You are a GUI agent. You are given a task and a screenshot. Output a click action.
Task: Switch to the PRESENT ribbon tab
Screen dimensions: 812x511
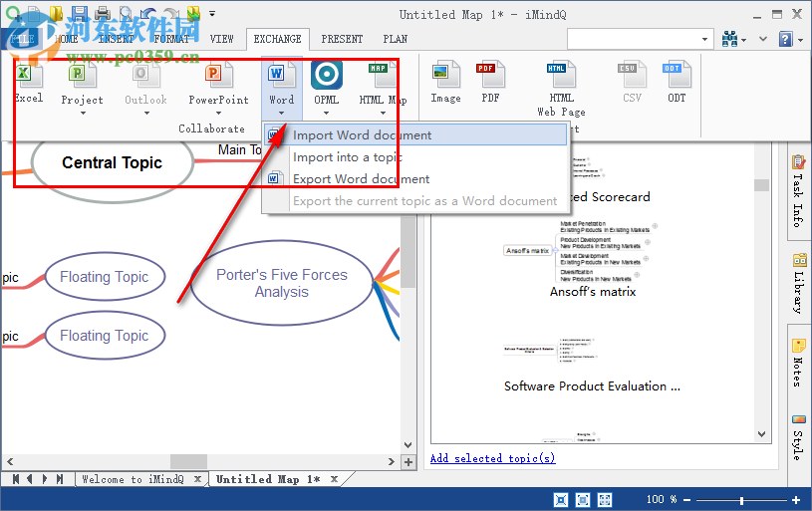(342, 39)
